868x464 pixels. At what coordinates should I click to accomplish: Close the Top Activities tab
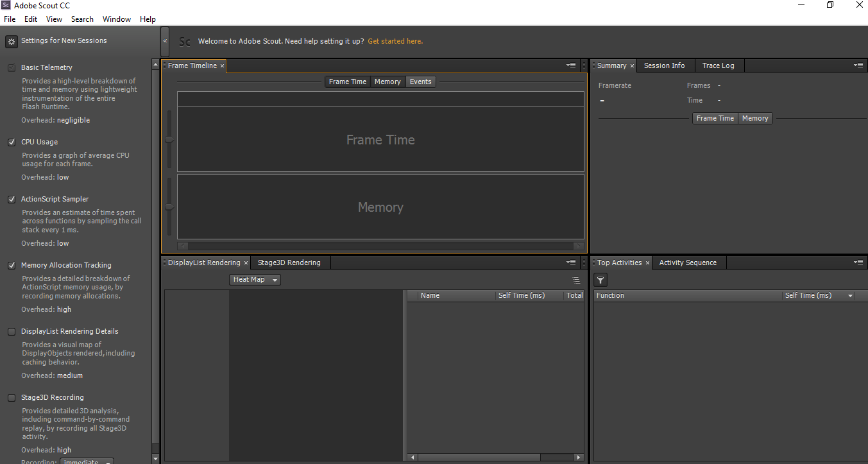pos(647,263)
